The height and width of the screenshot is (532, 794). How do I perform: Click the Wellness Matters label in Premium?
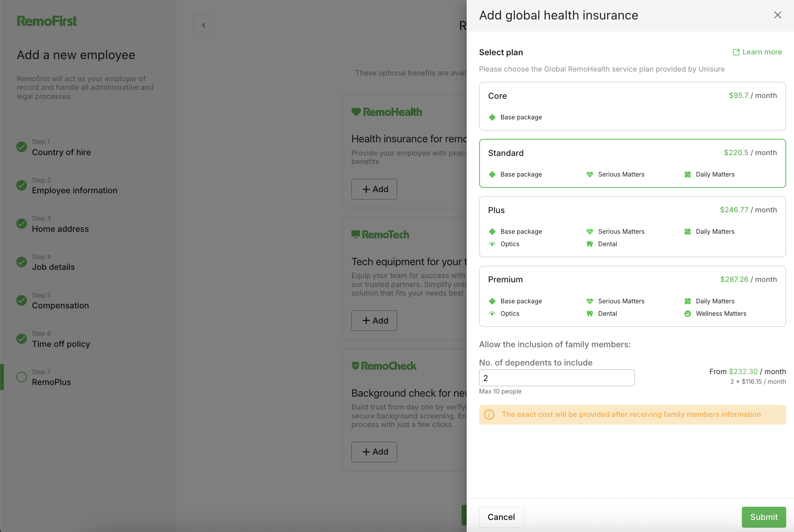(721, 313)
